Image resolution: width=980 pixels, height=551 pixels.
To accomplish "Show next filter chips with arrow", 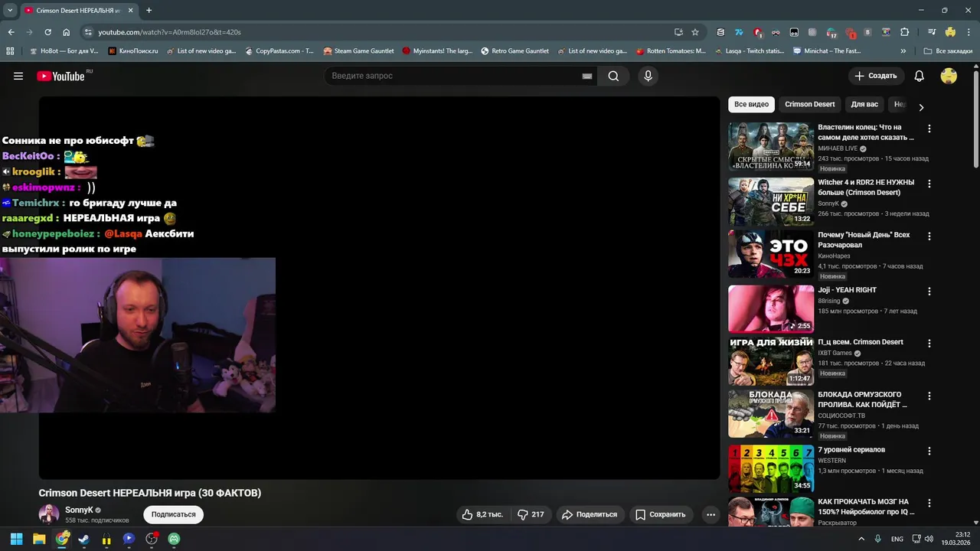I will click(921, 108).
